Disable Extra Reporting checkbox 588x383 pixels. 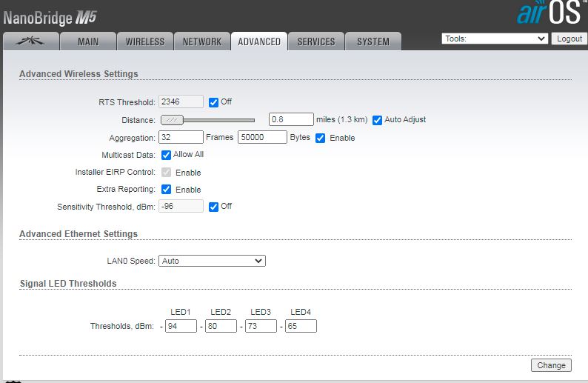coord(167,190)
